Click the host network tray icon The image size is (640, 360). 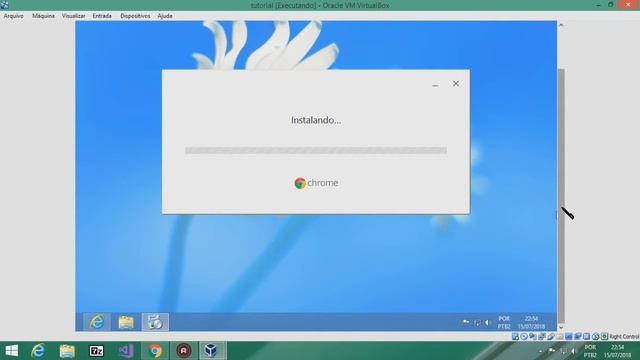pos(563,351)
